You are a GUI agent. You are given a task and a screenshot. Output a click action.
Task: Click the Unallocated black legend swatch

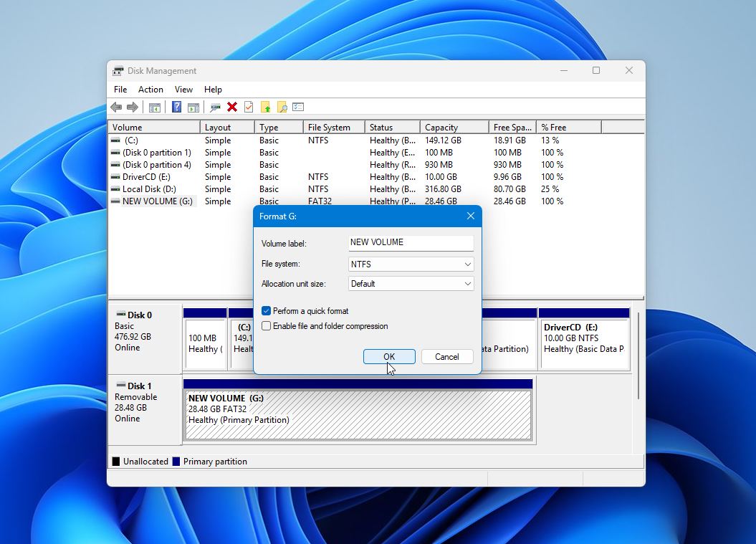[115, 462]
